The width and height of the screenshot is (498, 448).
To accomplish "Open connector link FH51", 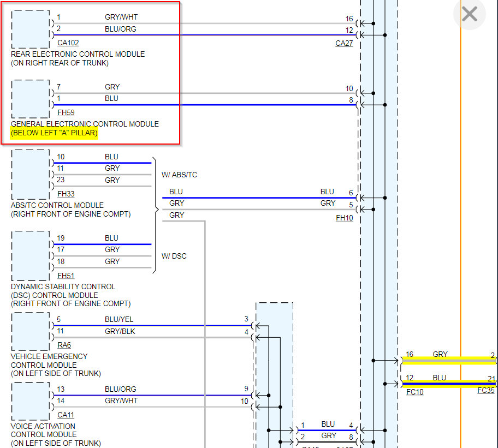I will (66, 276).
